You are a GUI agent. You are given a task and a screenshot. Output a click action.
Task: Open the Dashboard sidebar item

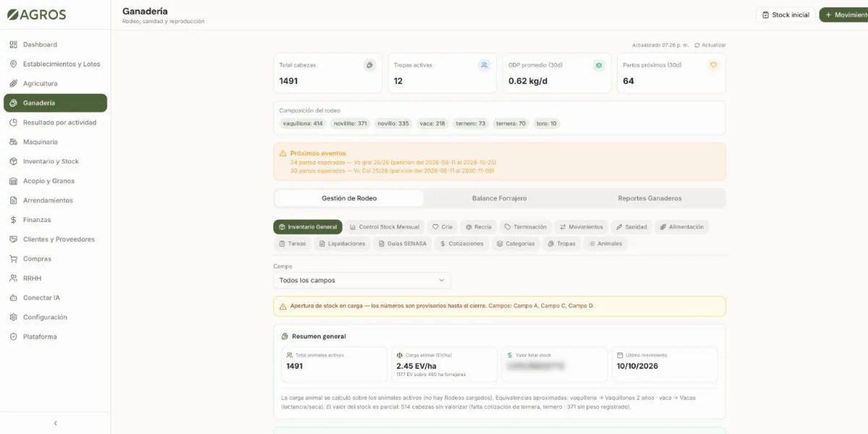(x=56, y=45)
